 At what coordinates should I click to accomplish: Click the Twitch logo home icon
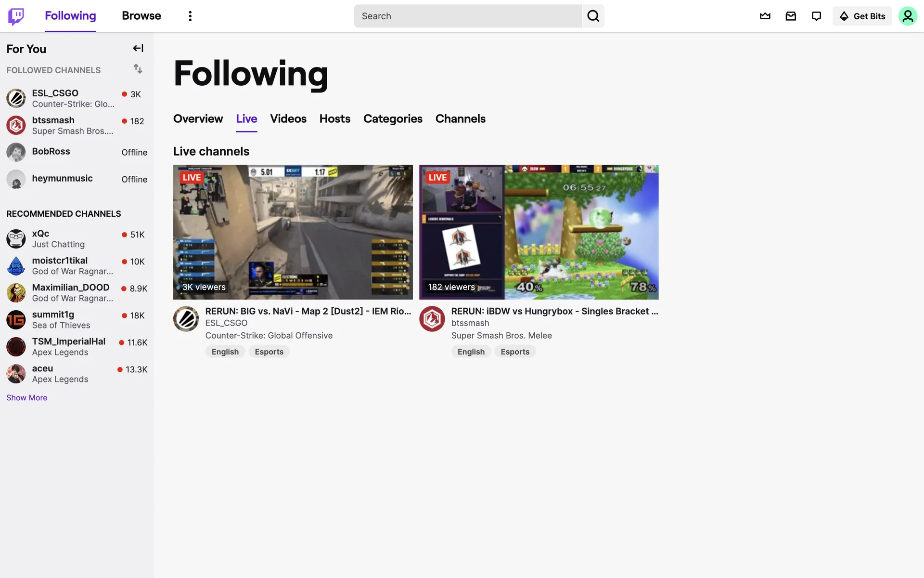[x=16, y=16]
